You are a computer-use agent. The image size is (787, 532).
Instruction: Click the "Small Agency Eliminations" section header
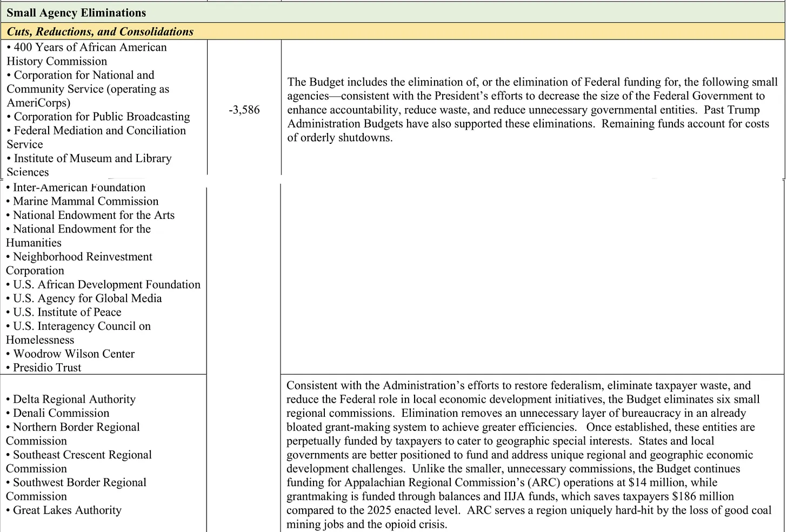tap(76, 12)
